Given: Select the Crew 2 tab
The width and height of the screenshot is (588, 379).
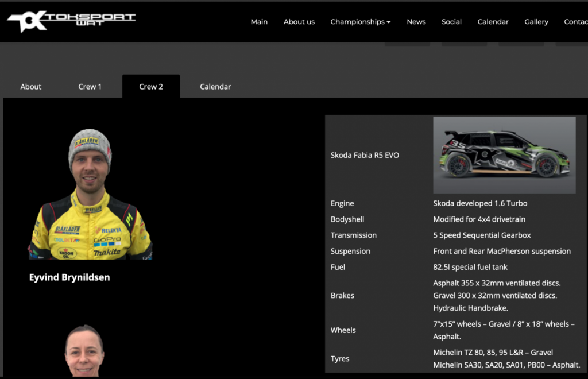Looking at the screenshot, I should click(151, 87).
